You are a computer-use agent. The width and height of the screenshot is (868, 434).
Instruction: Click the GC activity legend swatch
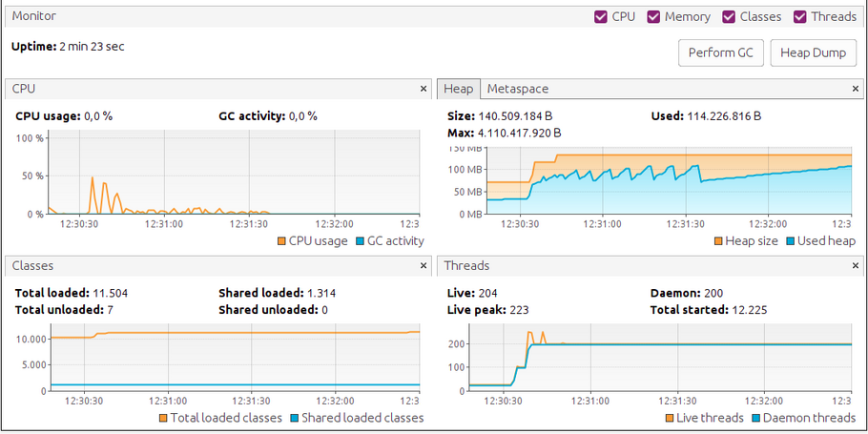[361, 241]
